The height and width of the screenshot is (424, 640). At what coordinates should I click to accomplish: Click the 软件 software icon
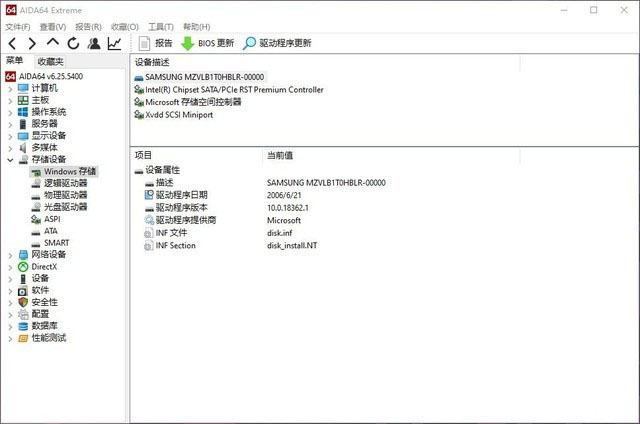point(23,291)
